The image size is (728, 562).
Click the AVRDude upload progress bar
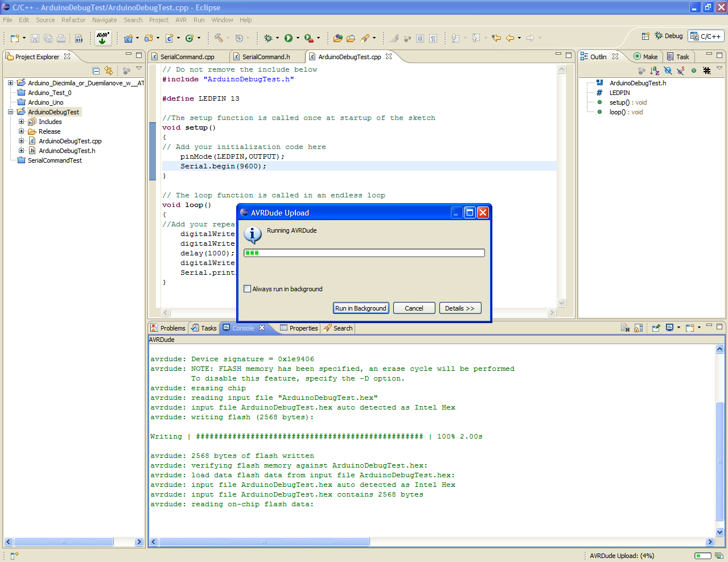364,253
